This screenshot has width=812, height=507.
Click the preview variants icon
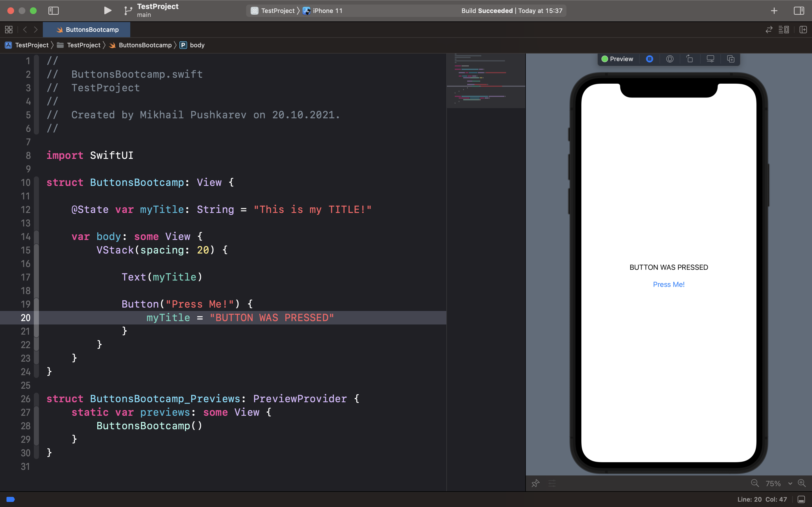[690, 59]
